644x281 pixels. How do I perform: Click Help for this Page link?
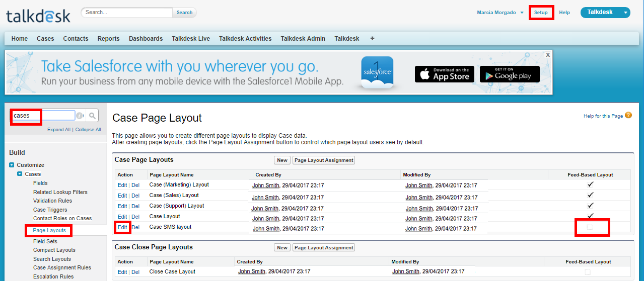[603, 116]
